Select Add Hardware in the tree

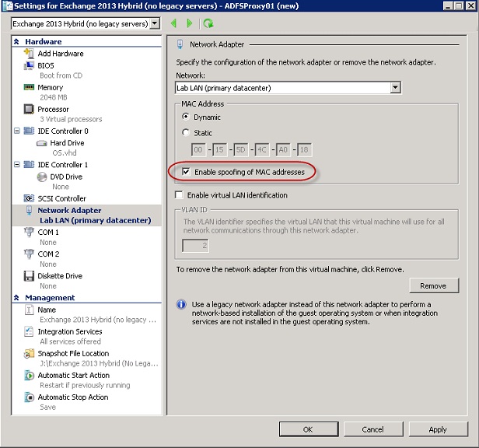(x=61, y=54)
